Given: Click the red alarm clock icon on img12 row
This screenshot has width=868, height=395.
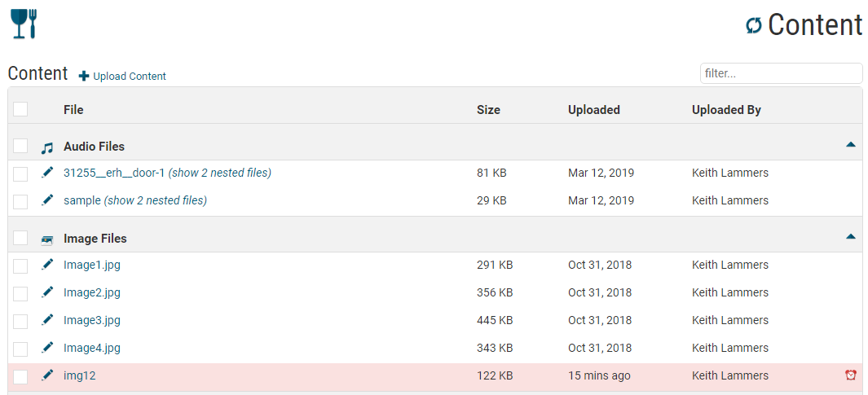Looking at the screenshot, I should pos(850,375).
